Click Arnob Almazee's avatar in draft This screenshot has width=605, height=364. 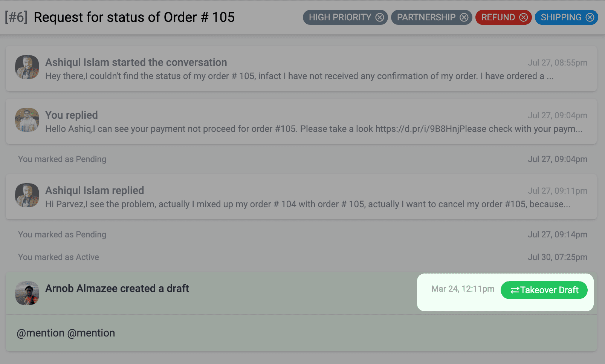pos(27,293)
